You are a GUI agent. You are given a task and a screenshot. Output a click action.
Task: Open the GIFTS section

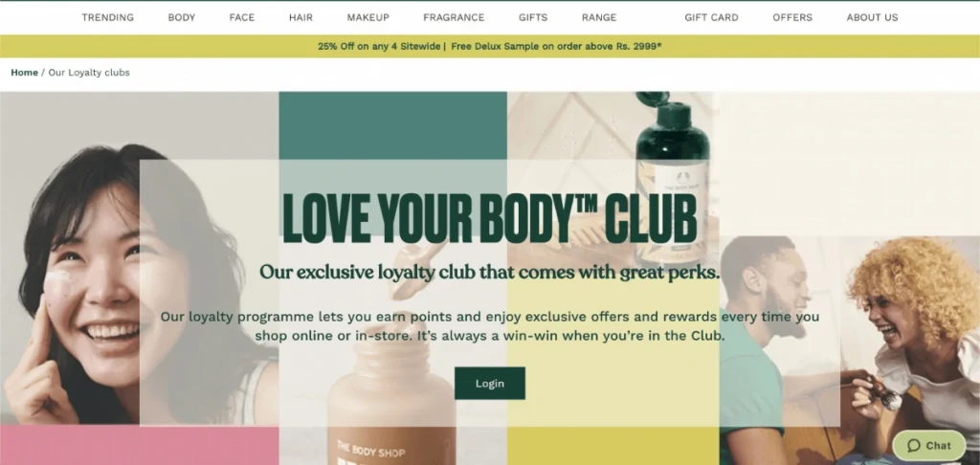coord(533,17)
